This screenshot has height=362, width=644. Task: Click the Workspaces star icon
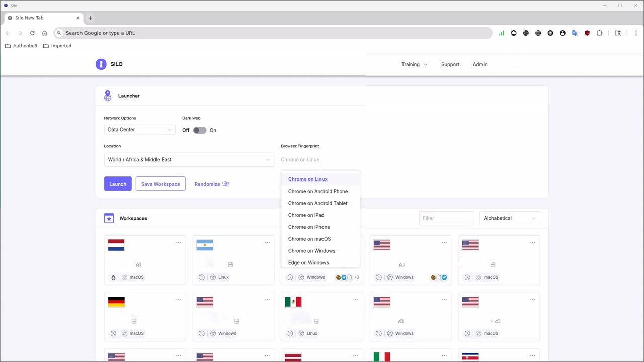click(109, 218)
